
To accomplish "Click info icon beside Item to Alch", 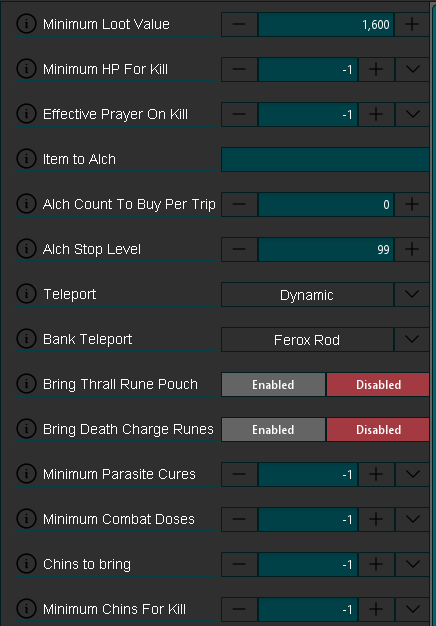I will [x=26, y=159].
